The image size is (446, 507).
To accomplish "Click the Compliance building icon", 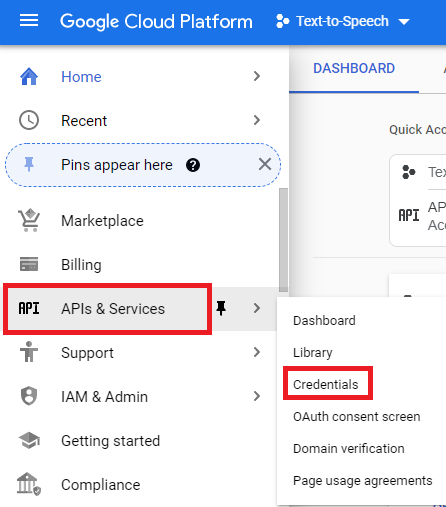I will [x=29, y=484].
